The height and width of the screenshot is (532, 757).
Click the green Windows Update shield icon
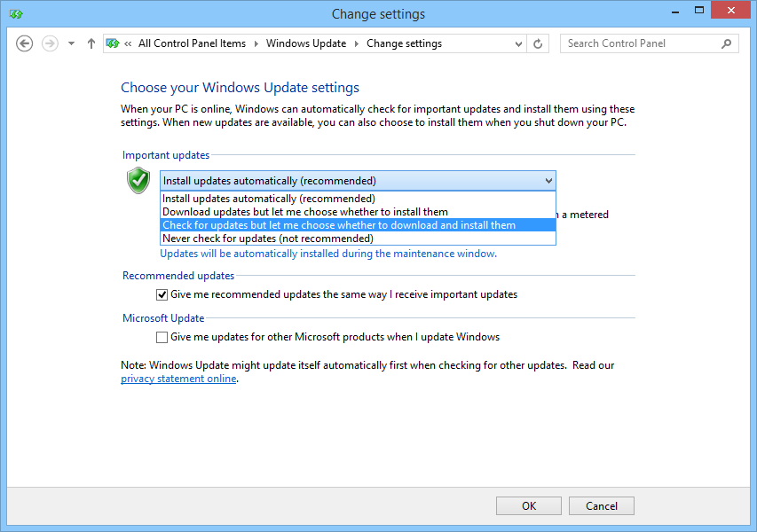pyautogui.click(x=138, y=180)
